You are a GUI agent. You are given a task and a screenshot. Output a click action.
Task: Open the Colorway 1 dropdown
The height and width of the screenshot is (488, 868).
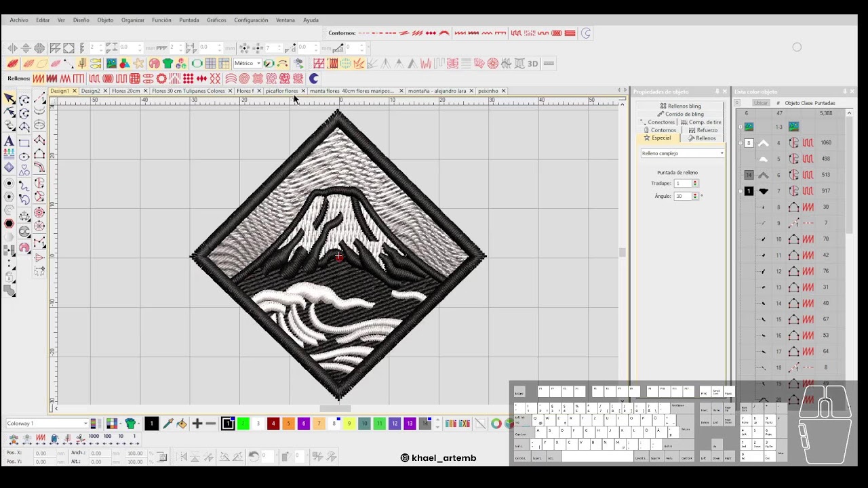point(47,424)
